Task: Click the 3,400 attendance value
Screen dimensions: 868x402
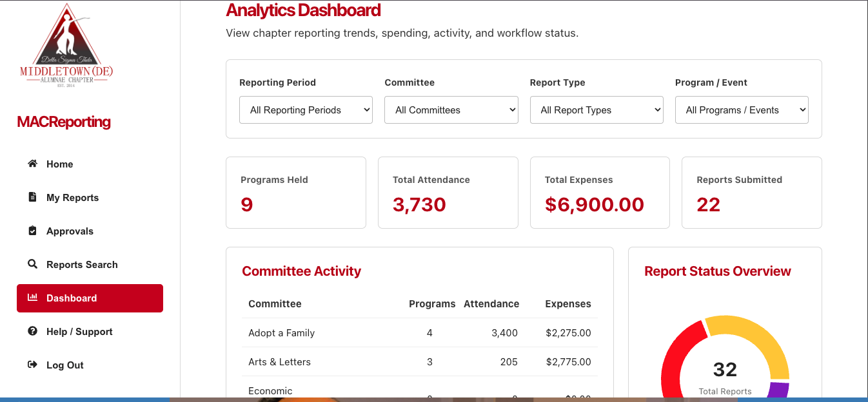Action: [x=504, y=333]
